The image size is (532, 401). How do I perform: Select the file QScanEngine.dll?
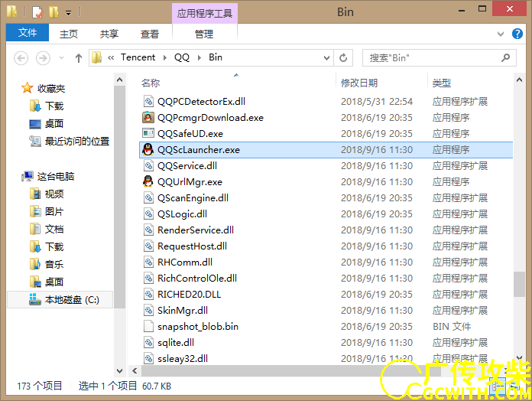(x=193, y=198)
